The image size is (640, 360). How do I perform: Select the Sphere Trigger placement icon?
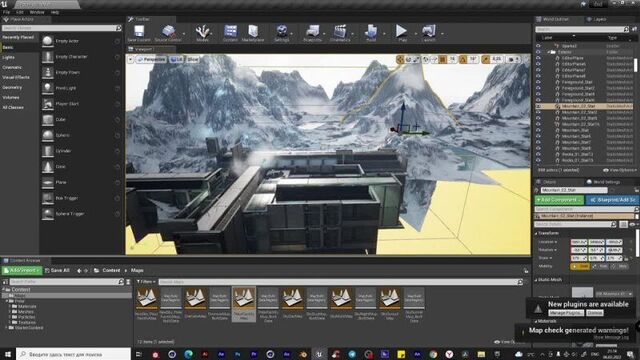48,214
